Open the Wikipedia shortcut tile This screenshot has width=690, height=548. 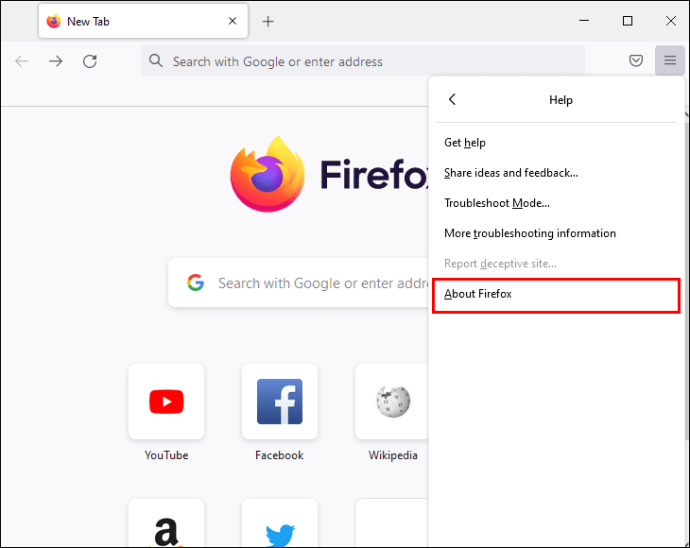392,401
